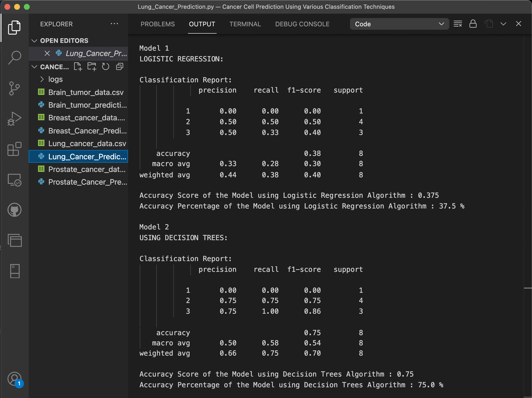532x398 pixels.
Task: Open the GitHub view in Activity Bar
Action: (x=14, y=210)
